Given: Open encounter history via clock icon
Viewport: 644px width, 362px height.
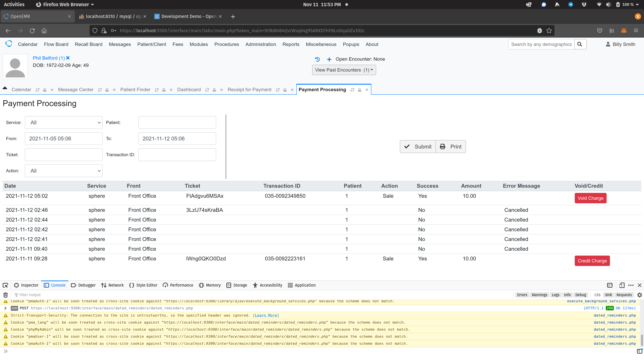Looking at the screenshot, I should 317,59.
